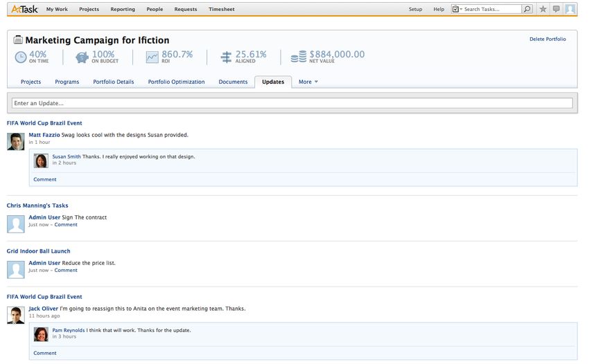The height and width of the screenshot is (364, 589).
Task: Open the Requests menu
Action: tap(186, 9)
